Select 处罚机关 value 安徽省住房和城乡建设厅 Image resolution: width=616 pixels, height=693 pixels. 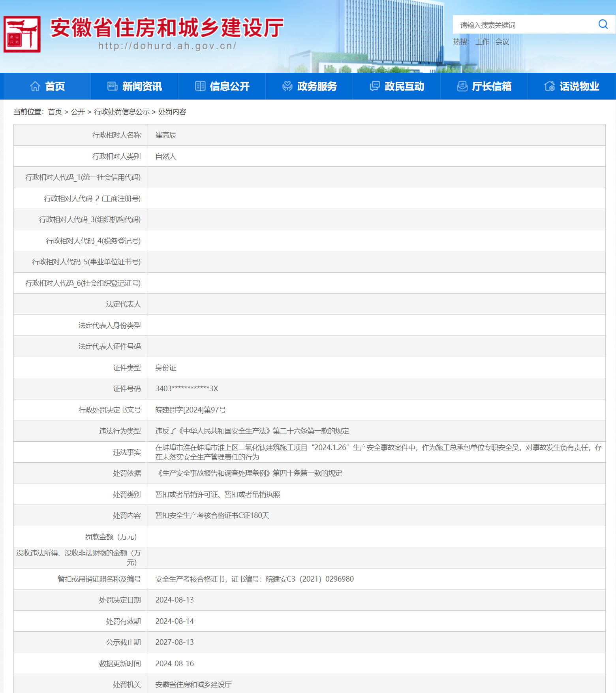coord(193,685)
